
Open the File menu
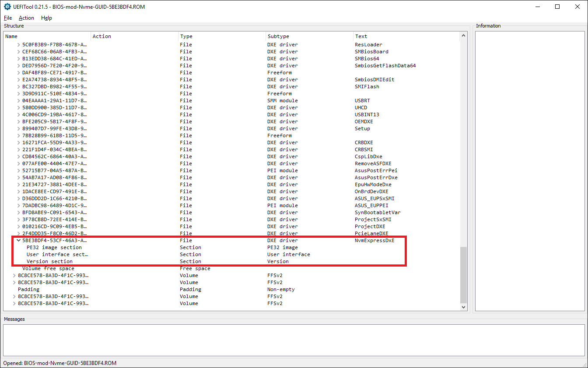pos(8,18)
